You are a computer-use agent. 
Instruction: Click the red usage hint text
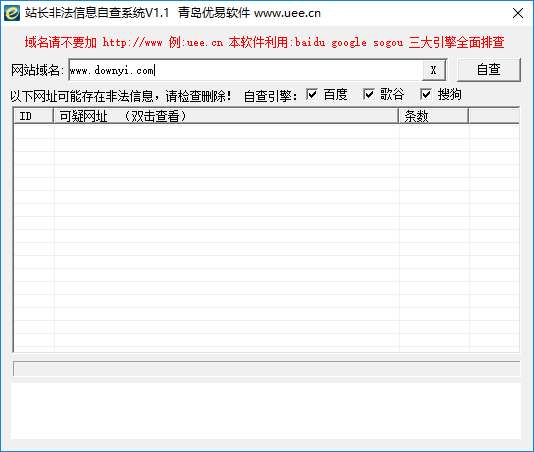pos(264,42)
